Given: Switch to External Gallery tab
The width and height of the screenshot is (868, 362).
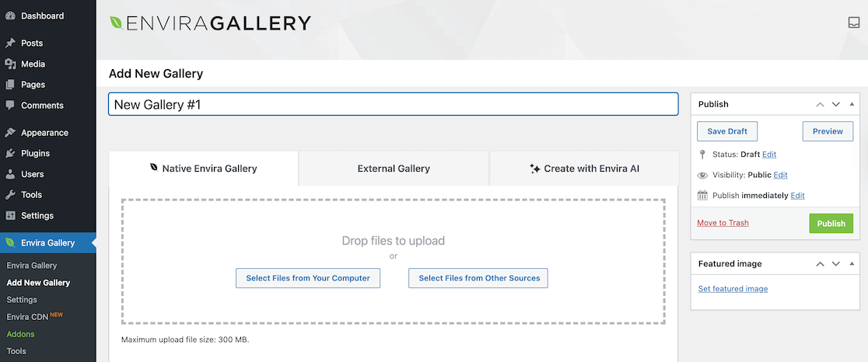Looking at the screenshot, I should 394,169.
